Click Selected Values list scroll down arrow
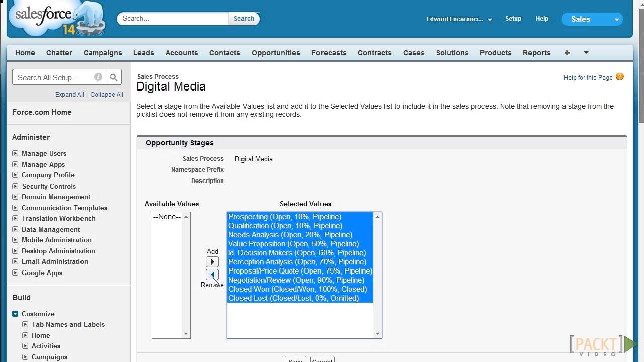Screen dimensions: 644x362 [377, 334]
